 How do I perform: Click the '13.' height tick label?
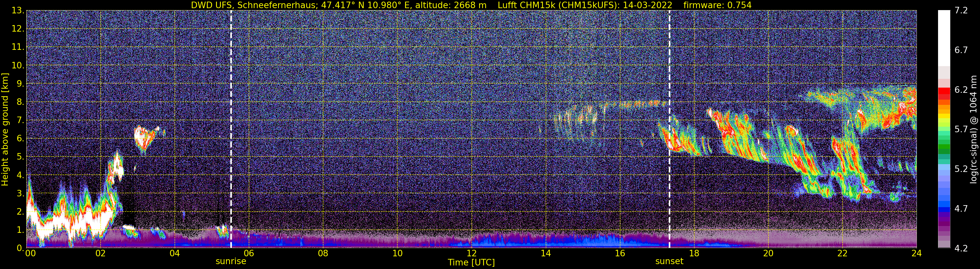click(x=18, y=11)
